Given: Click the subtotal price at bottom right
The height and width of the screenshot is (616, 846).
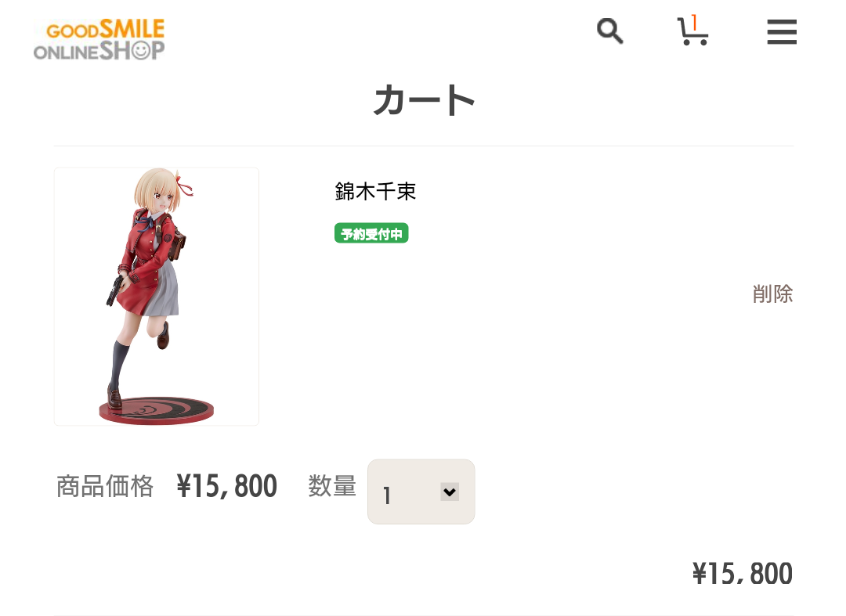Looking at the screenshot, I should coord(742,575).
